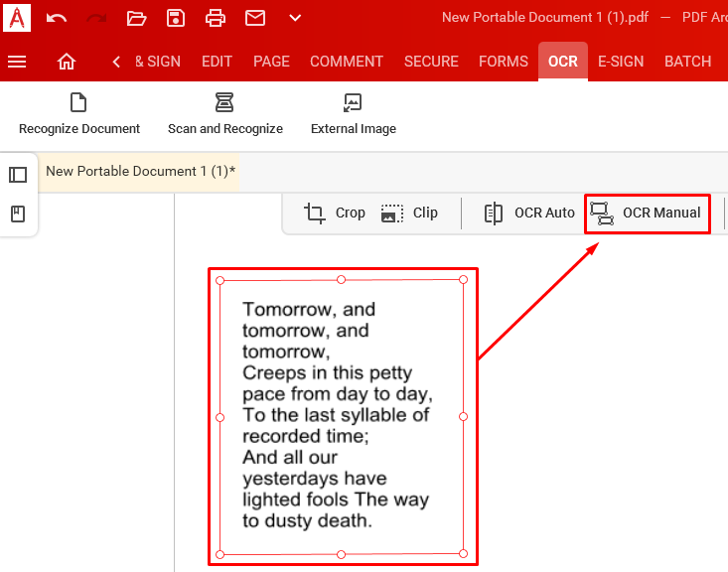The image size is (728, 572).
Task: Click the text "lighted fools The way"
Action: (336, 500)
